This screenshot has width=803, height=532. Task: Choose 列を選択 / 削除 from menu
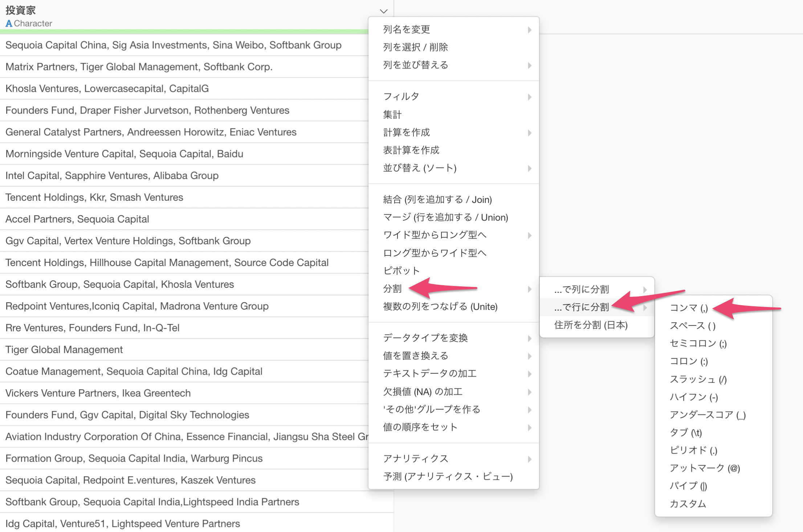[453, 47]
